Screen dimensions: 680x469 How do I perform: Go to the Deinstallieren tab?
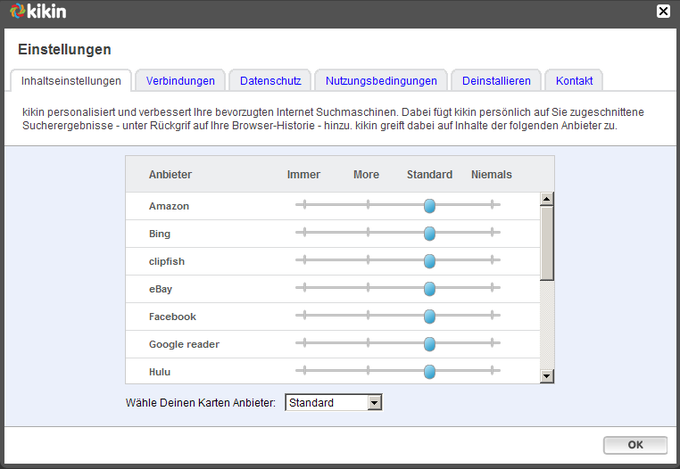point(496,81)
